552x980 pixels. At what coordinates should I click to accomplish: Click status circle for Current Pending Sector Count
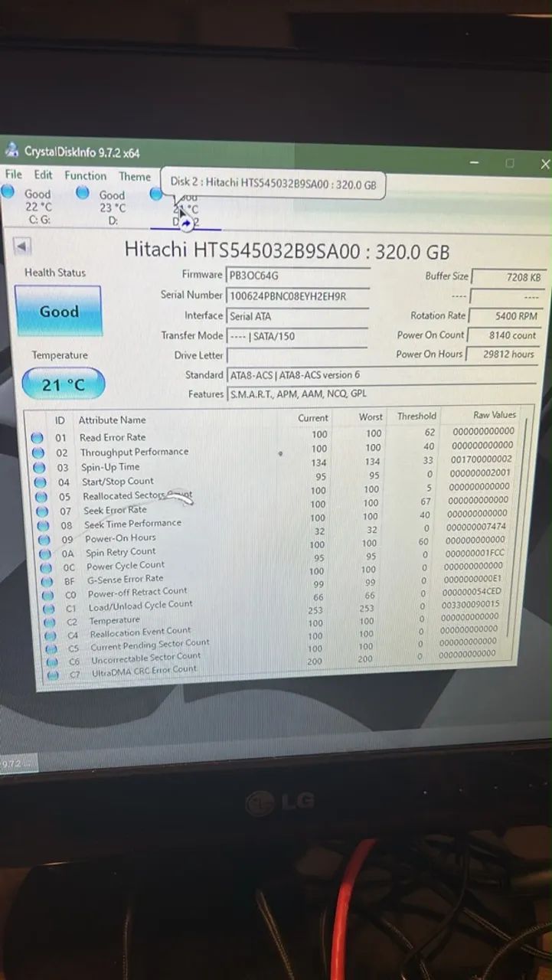[51, 648]
